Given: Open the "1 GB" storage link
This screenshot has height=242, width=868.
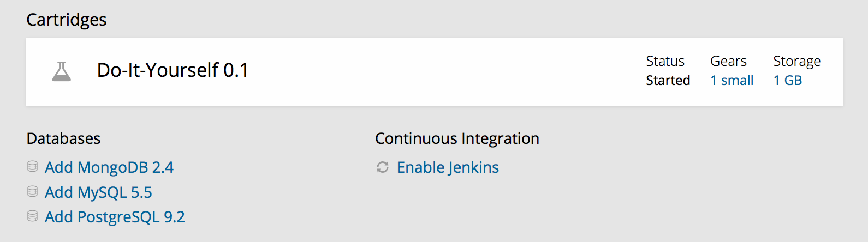Looking at the screenshot, I should coord(787,81).
